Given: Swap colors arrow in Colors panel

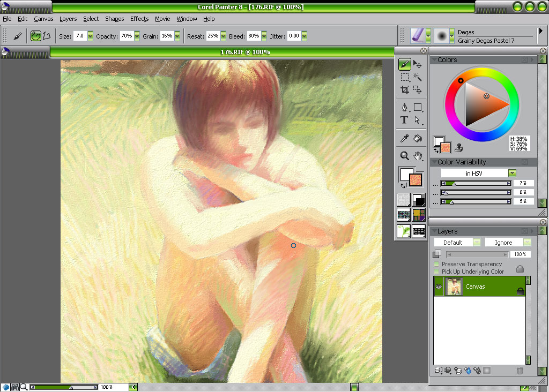Looking at the screenshot, I should tap(436, 150).
